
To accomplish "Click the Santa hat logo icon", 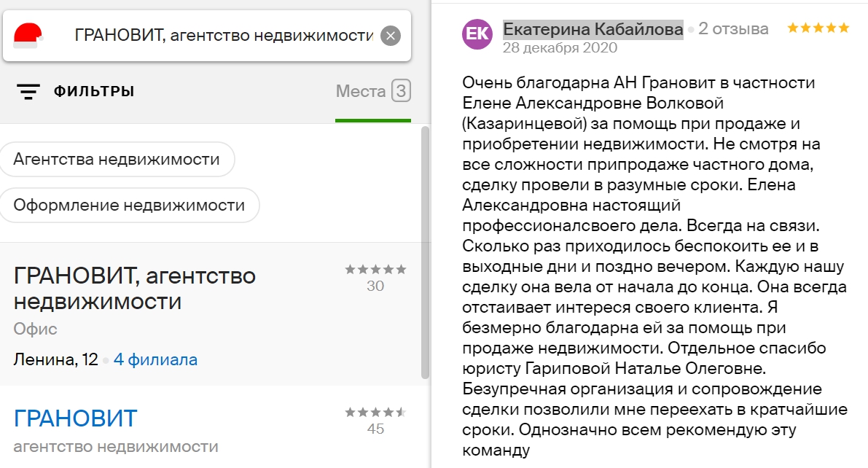I will pos(28,36).
